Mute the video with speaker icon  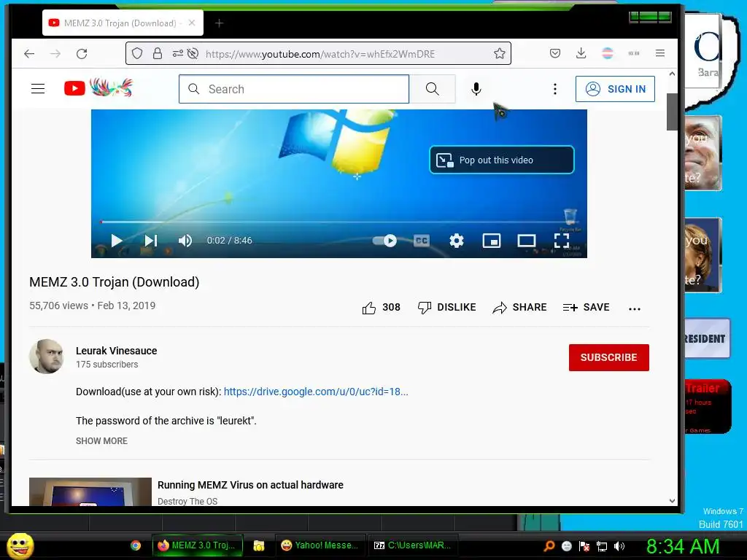185,241
